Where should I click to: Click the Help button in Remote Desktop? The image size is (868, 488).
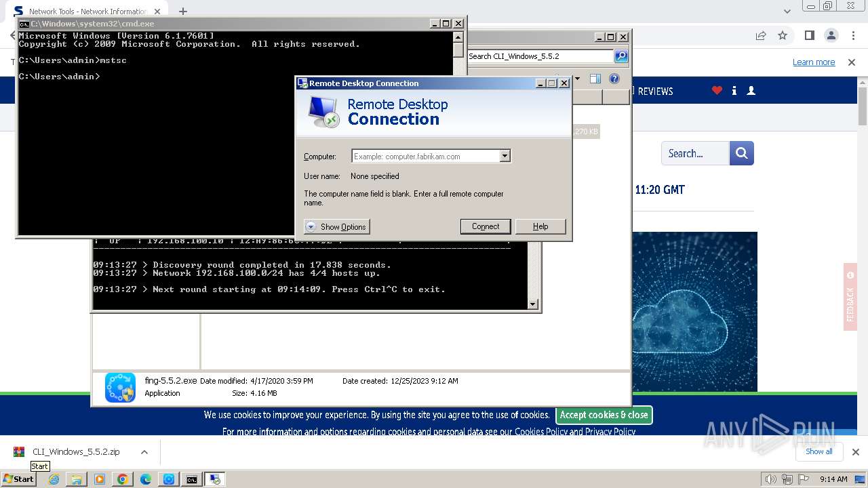tap(540, 226)
